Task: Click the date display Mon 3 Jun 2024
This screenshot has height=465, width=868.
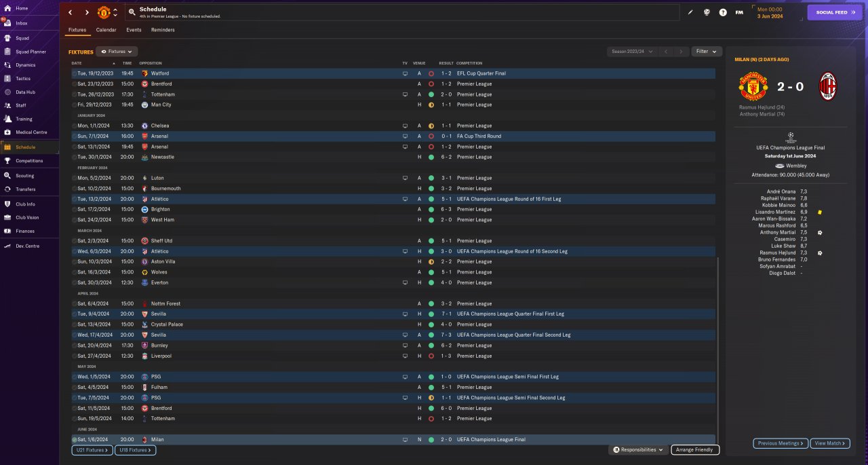Action: [x=769, y=12]
